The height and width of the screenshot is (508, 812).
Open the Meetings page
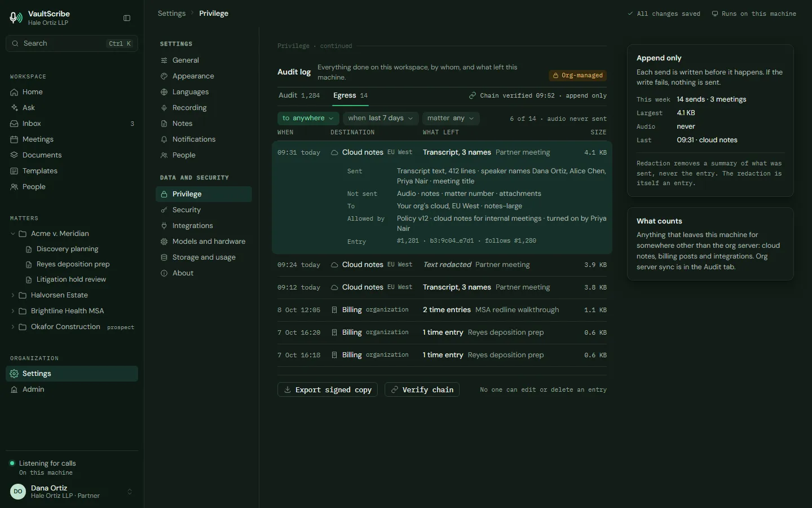[72, 139]
